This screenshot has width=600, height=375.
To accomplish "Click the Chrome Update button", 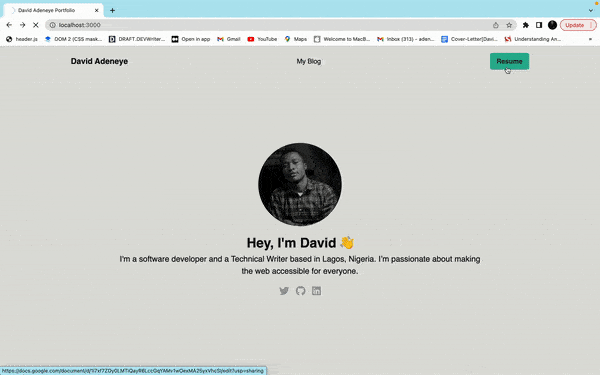I will tap(578, 25).
